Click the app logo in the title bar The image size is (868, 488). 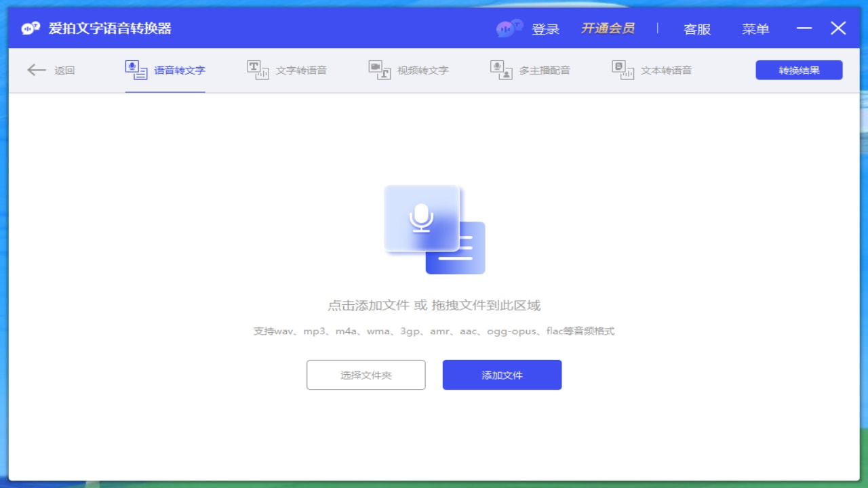point(28,28)
